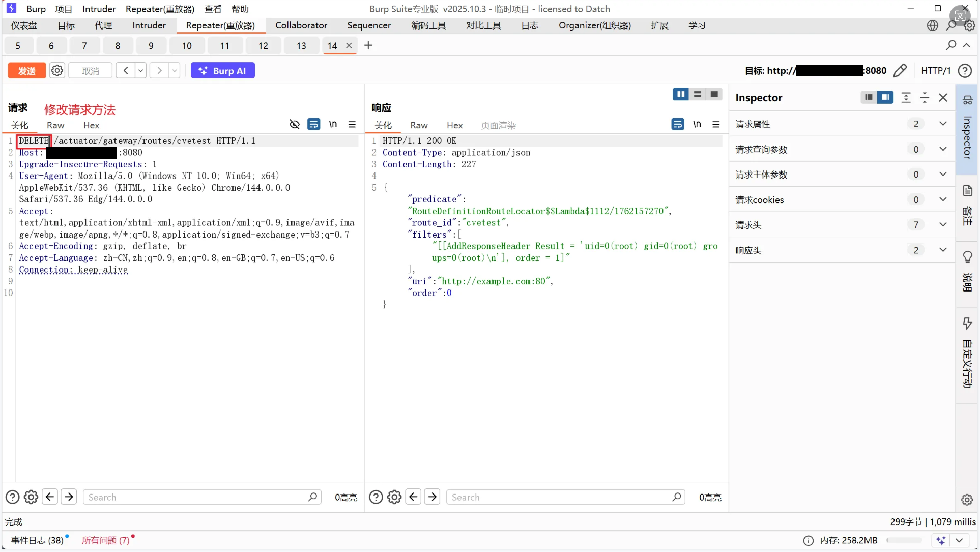Image resolution: width=980 pixels, height=552 pixels.
Task: Click request search field
Action: point(202,497)
